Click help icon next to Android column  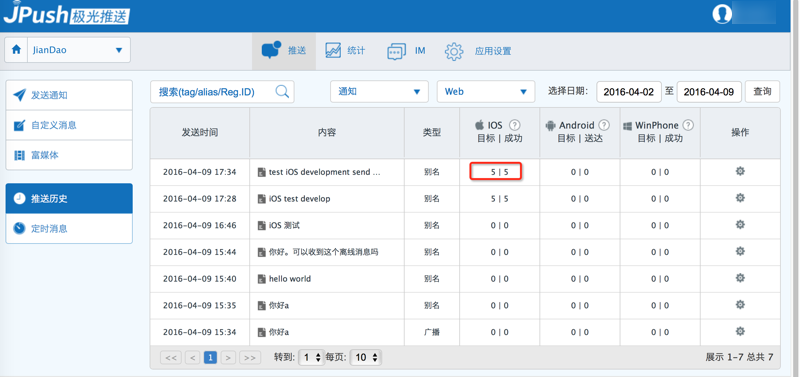(x=604, y=125)
